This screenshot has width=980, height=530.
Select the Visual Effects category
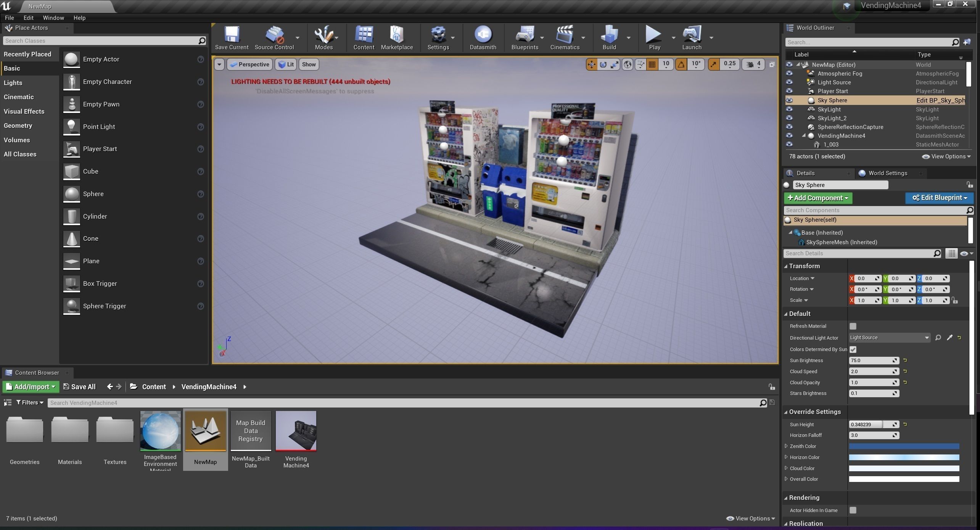point(24,111)
